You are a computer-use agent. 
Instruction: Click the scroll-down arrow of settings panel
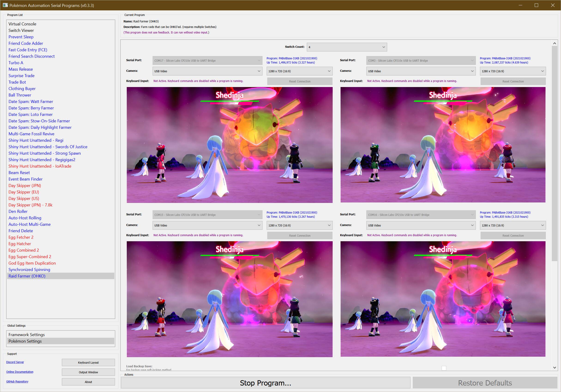554,367
